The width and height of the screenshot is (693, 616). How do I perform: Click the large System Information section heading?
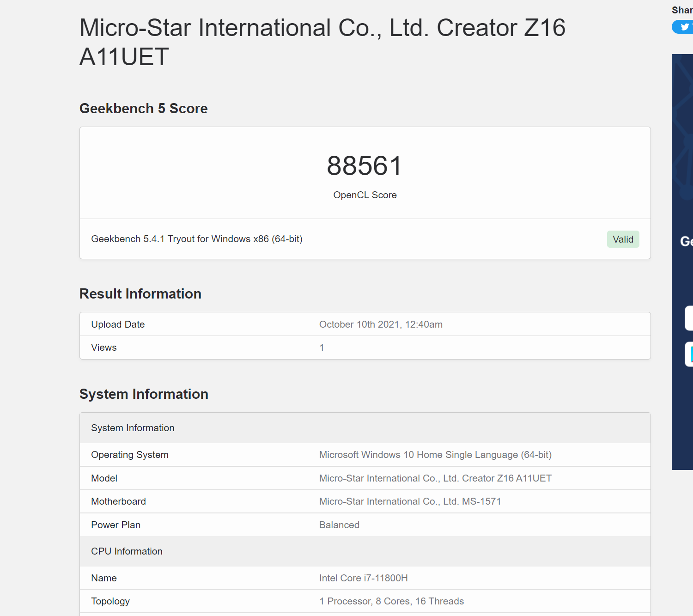144,394
